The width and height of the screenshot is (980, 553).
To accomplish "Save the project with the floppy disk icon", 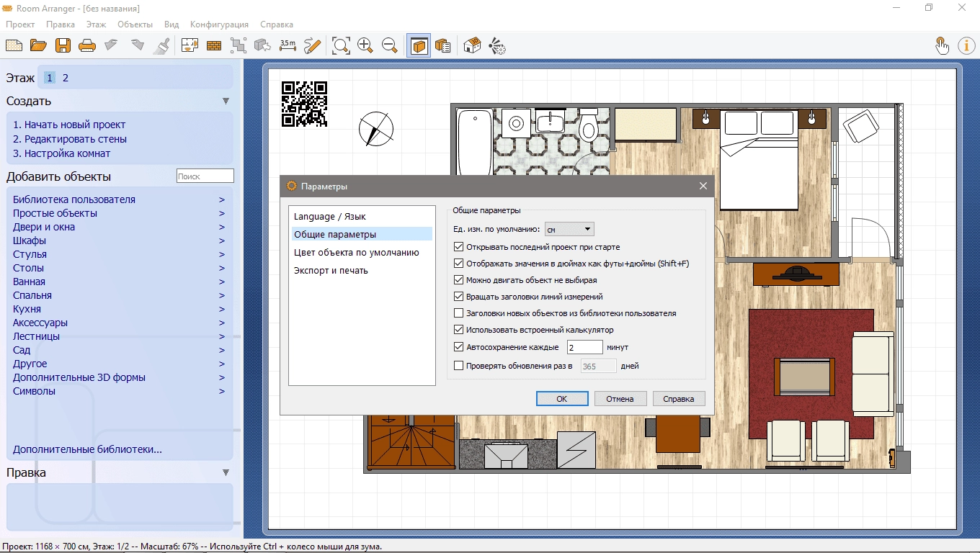I will pyautogui.click(x=63, y=45).
